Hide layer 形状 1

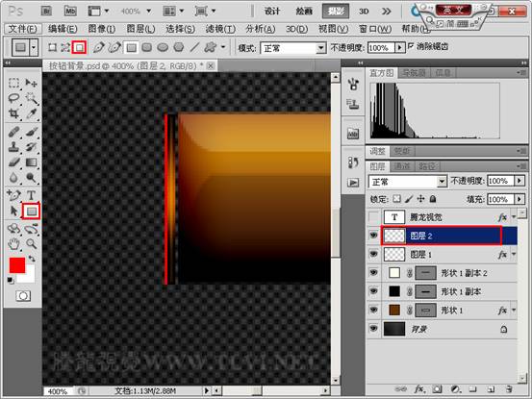[x=373, y=310]
